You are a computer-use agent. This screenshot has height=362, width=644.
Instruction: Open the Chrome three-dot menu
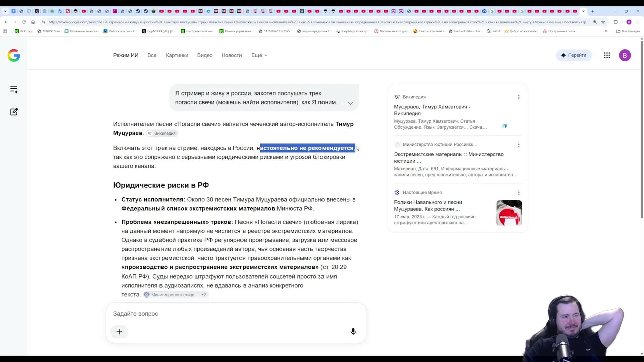coord(638,22)
